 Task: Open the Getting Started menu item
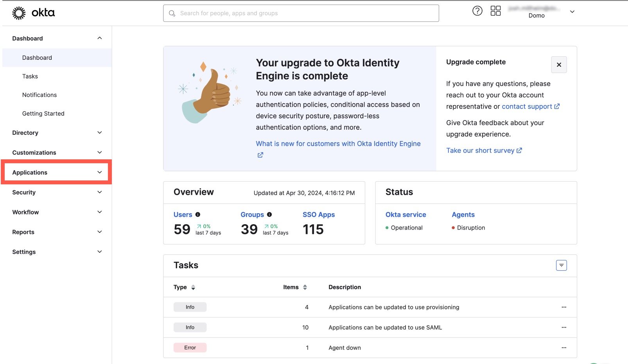point(43,114)
